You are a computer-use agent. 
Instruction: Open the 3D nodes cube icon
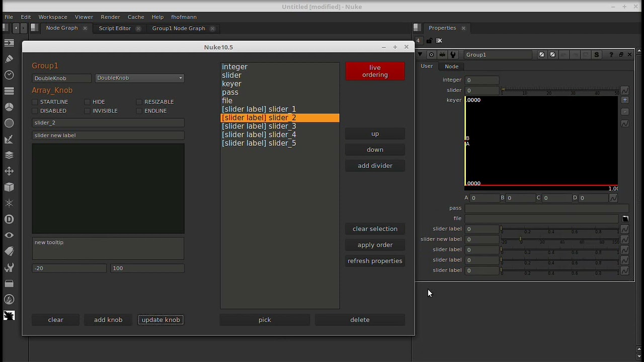pyautogui.click(x=9, y=187)
